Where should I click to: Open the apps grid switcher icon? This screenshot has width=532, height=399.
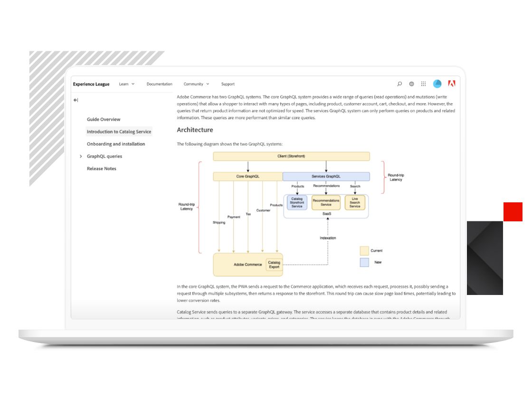tap(423, 84)
